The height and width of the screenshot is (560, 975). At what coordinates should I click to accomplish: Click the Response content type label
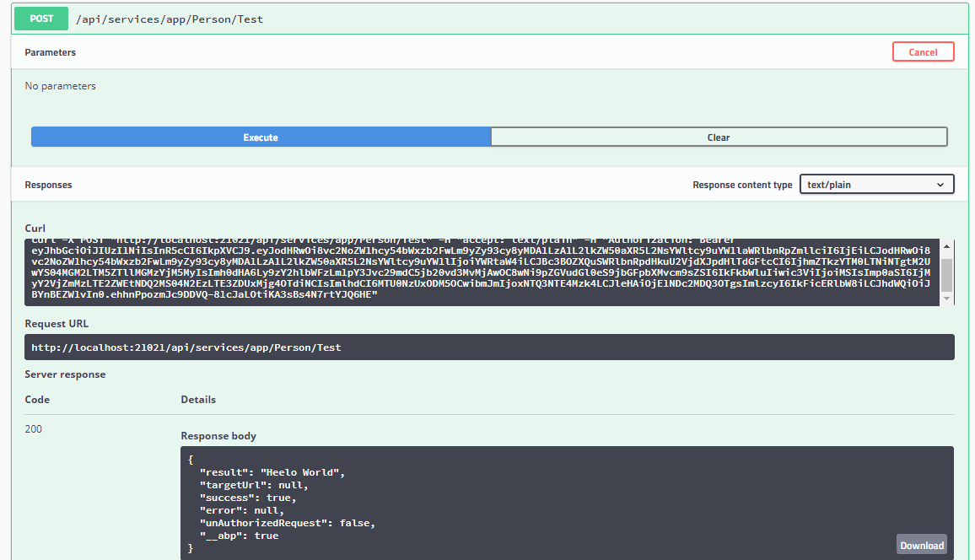pyautogui.click(x=742, y=185)
